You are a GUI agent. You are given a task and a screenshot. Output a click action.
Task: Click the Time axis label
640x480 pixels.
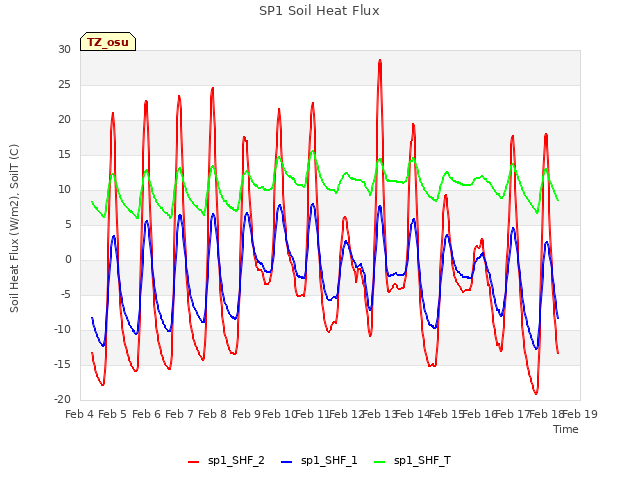[566, 429]
